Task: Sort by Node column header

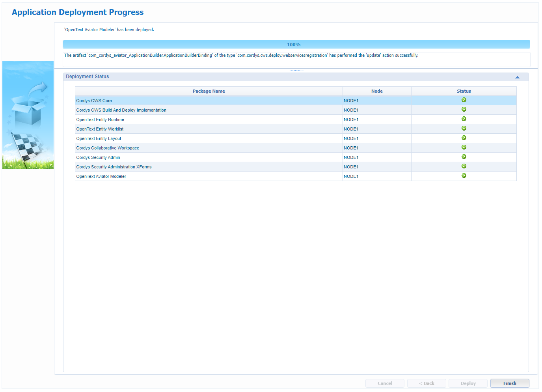Action: coord(376,91)
